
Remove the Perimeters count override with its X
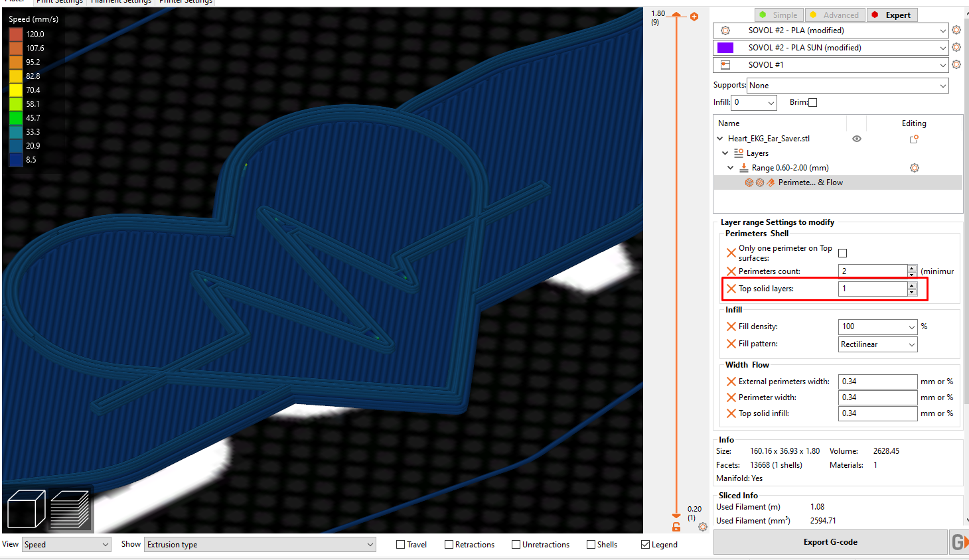point(731,271)
